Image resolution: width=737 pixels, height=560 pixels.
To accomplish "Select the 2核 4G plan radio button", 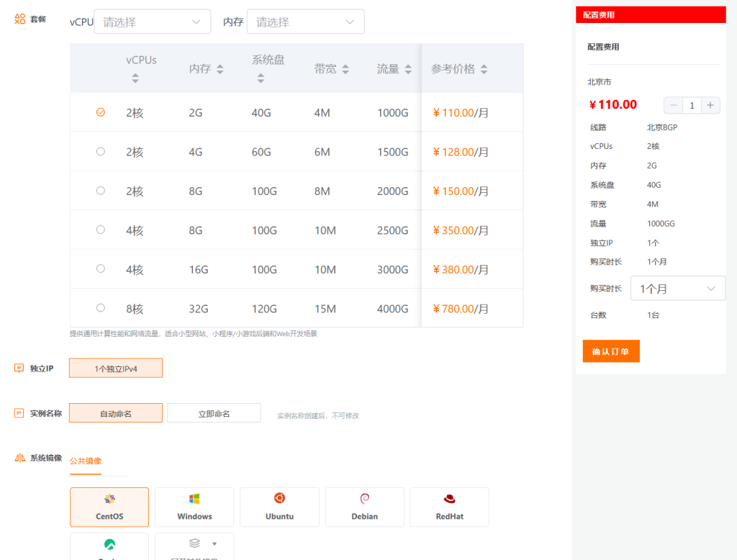I will (x=100, y=151).
